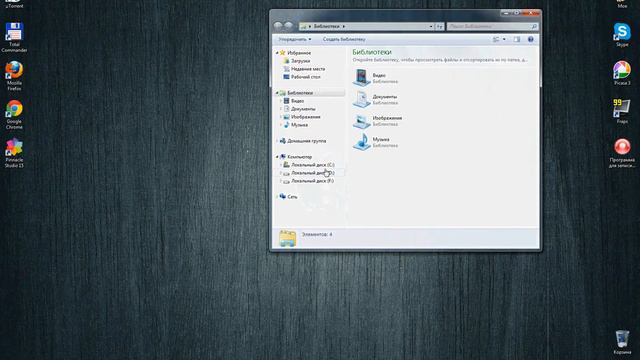
Task: Click the Библиотеки breadcrumb in address bar
Action: pyautogui.click(x=327, y=26)
